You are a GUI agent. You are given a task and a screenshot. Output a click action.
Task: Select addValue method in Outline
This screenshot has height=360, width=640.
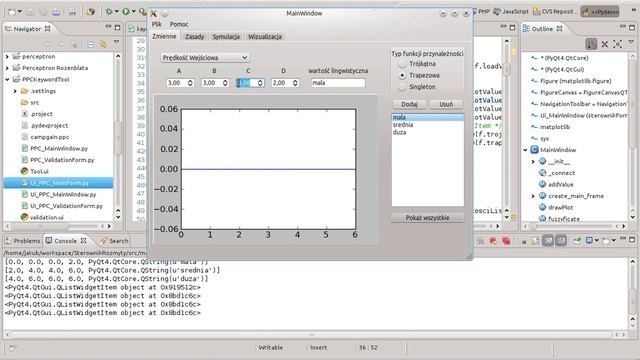click(560, 184)
